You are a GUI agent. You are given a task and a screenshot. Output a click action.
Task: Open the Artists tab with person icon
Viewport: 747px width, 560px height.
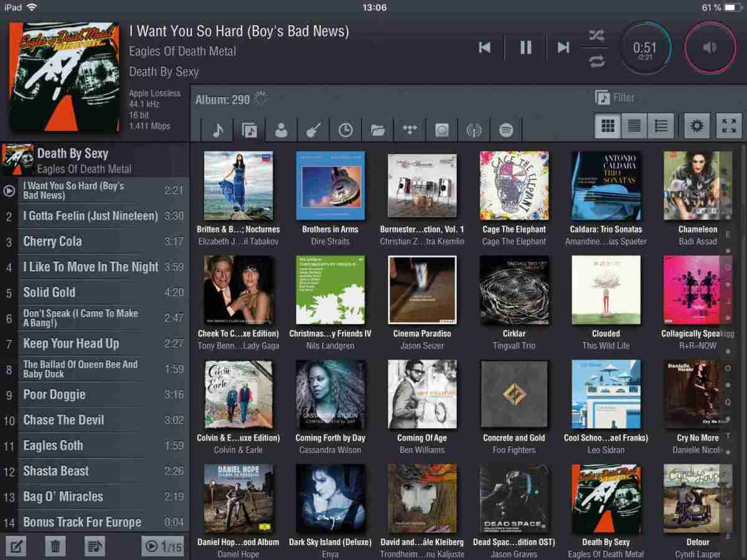(x=281, y=129)
